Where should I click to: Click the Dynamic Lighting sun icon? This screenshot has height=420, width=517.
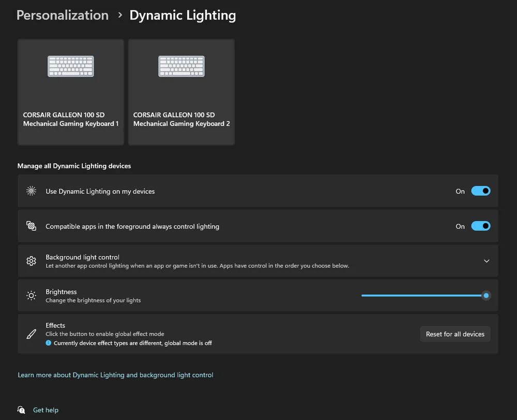(x=31, y=191)
